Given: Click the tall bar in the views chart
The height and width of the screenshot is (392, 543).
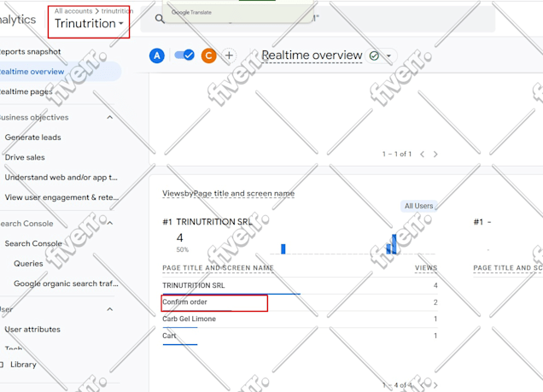Looking at the screenshot, I should coord(394,244).
